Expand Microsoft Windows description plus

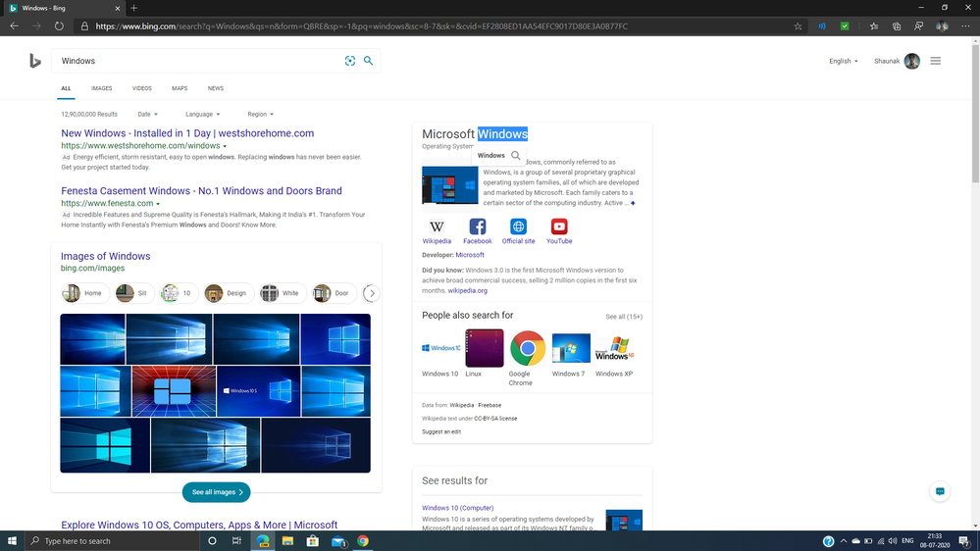click(x=633, y=203)
